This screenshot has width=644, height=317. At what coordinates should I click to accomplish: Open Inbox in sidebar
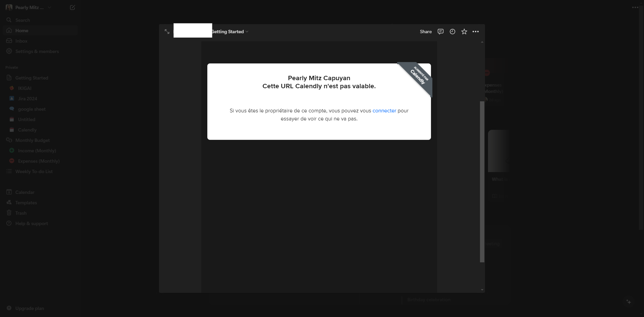coord(40,41)
